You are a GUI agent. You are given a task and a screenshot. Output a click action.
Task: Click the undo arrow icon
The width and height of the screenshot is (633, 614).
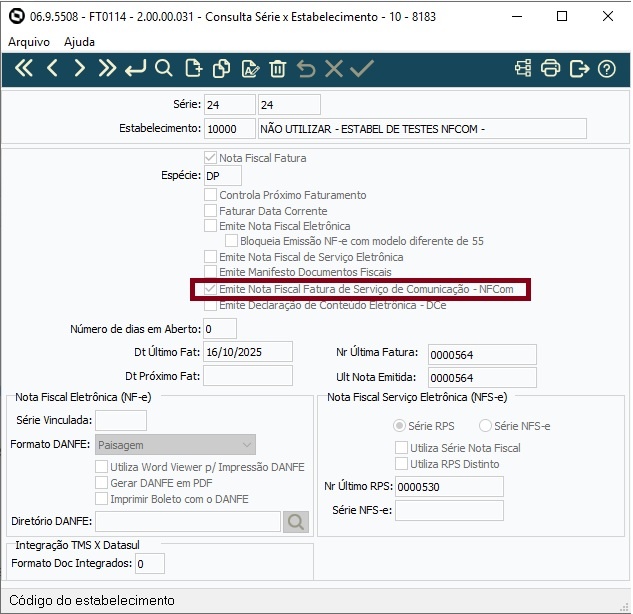(306, 68)
